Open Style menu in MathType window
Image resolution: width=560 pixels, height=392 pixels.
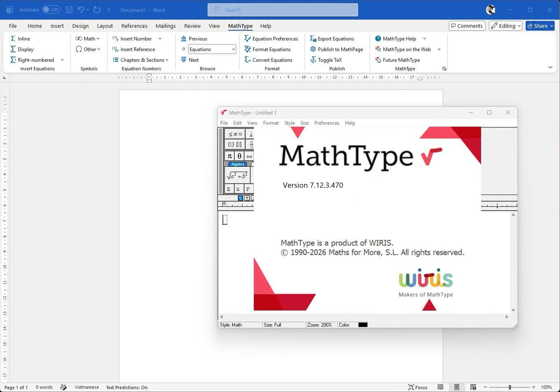(x=289, y=123)
